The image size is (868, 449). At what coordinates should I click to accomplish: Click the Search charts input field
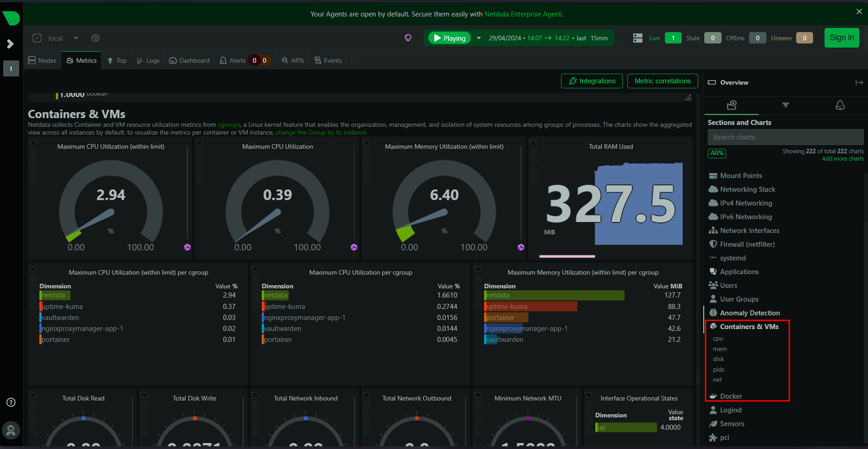[x=785, y=137]
